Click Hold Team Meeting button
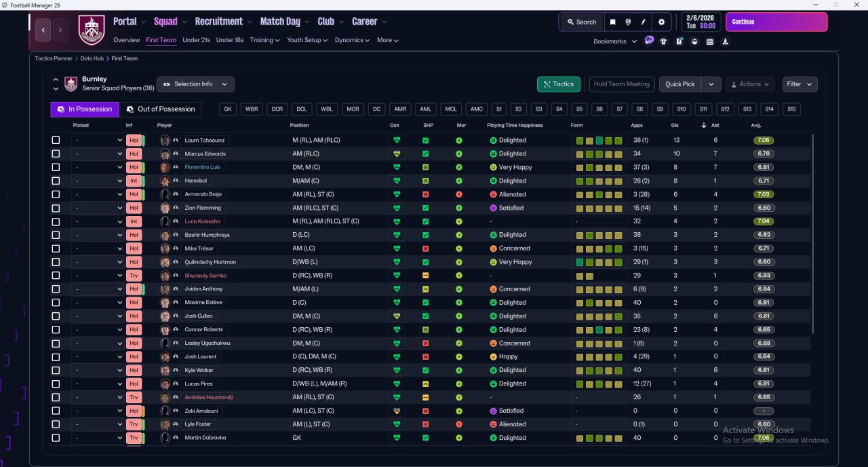 tap(621, 84)
